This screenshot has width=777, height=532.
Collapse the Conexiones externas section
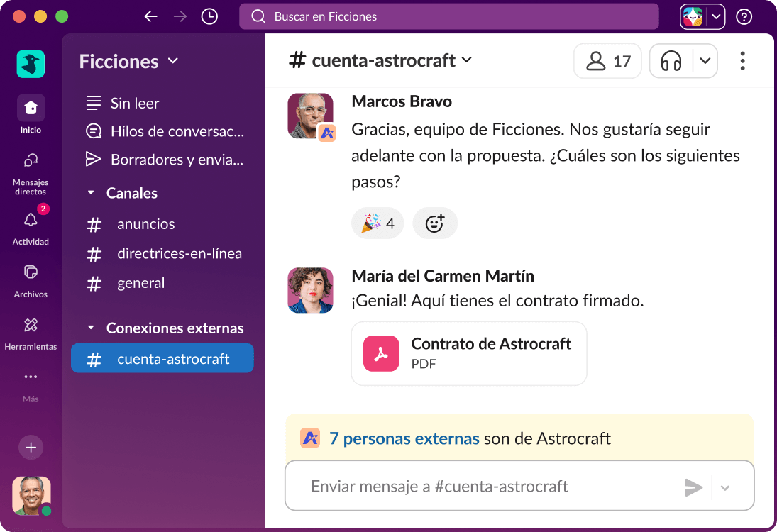click(x=90, y=328)
